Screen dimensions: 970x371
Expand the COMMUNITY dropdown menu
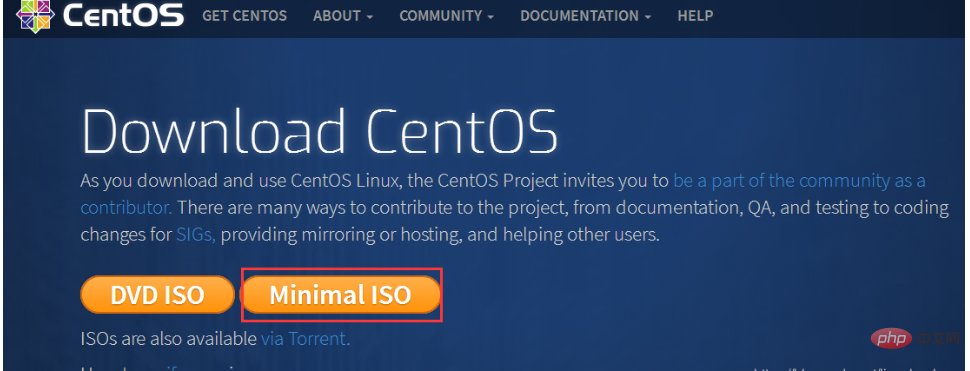(x=446, y=15)
